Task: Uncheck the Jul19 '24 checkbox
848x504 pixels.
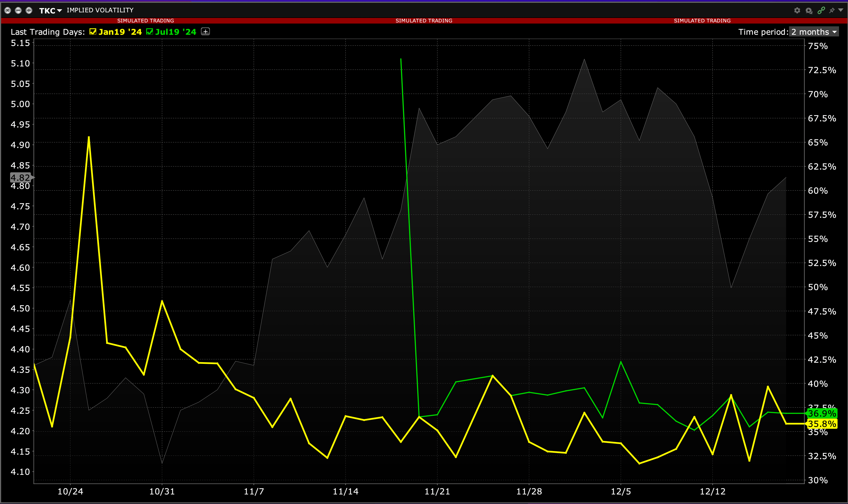Action: click(x=150, y=32)
